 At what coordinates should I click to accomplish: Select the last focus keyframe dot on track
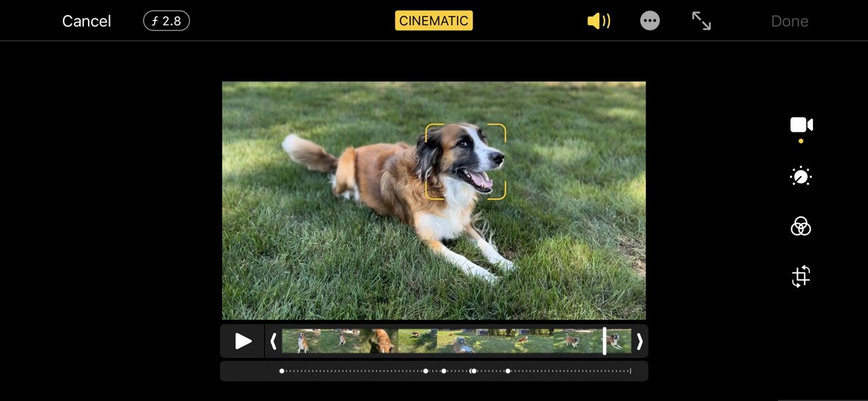[507, 371]
